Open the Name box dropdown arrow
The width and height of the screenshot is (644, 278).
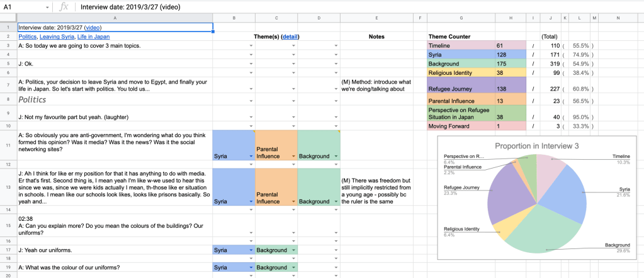point(48,7)
